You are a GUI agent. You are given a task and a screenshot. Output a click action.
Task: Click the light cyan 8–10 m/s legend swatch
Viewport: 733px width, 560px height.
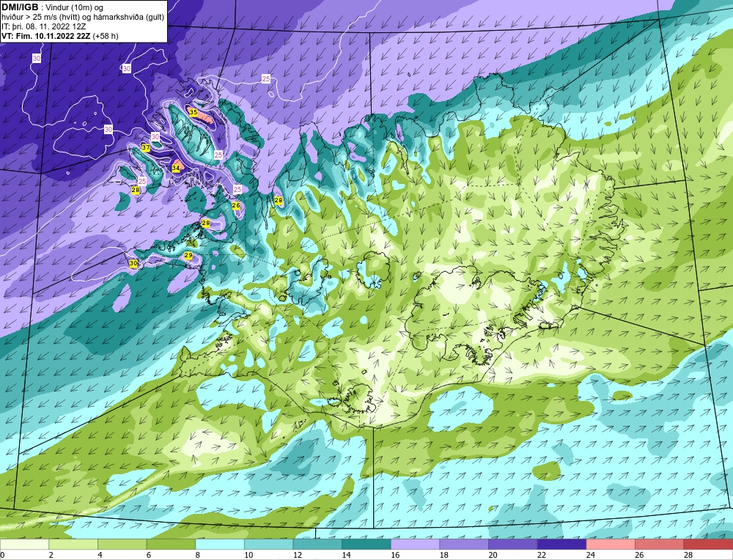tap(220, 544)
